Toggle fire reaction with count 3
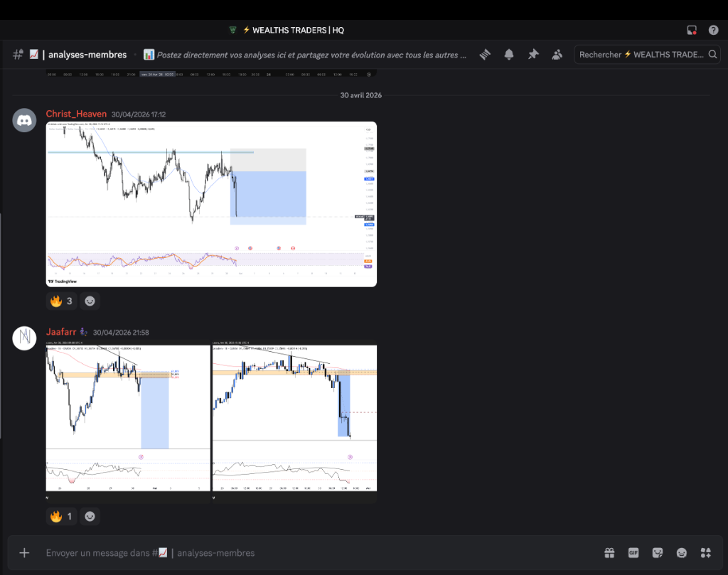 click(x=62, y=301)
